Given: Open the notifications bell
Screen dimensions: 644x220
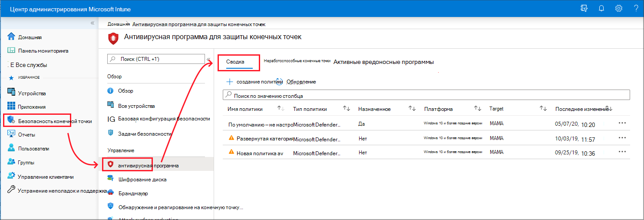Looking at the screenshot, I should (x=601, y=9).
